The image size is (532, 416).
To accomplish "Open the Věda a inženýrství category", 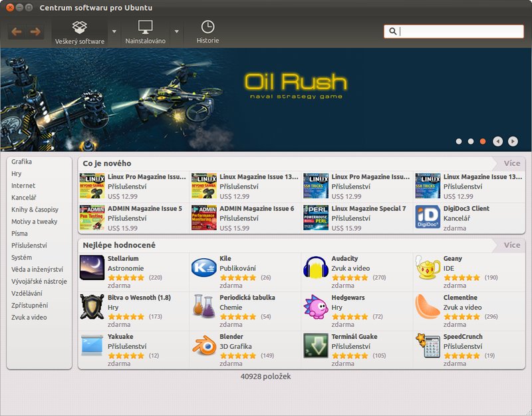I will 37,270.
